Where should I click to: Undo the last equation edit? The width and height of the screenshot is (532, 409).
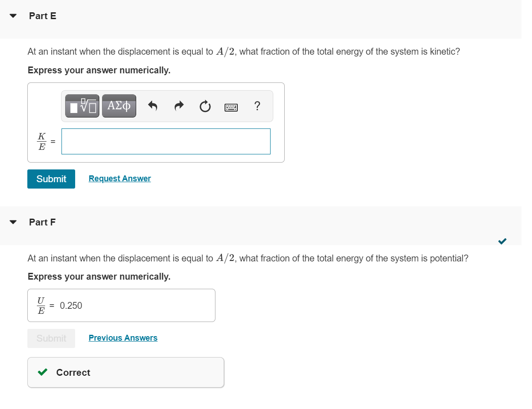[x=153, y=106]
